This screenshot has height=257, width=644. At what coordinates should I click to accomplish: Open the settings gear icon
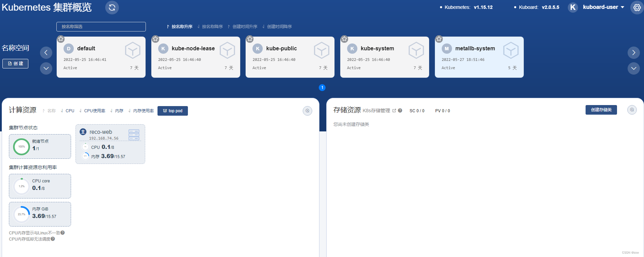(x=637, y=8)
